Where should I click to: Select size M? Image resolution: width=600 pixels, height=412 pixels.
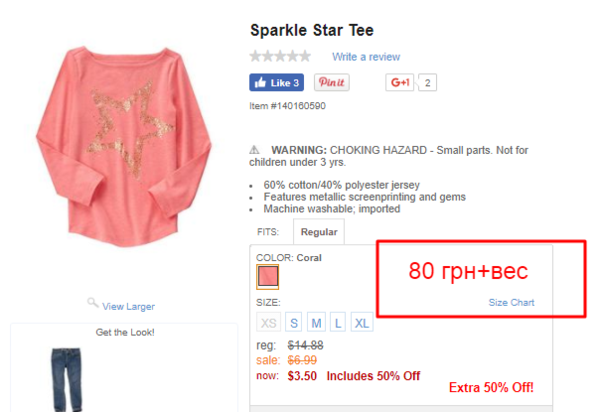coord(316,323)
